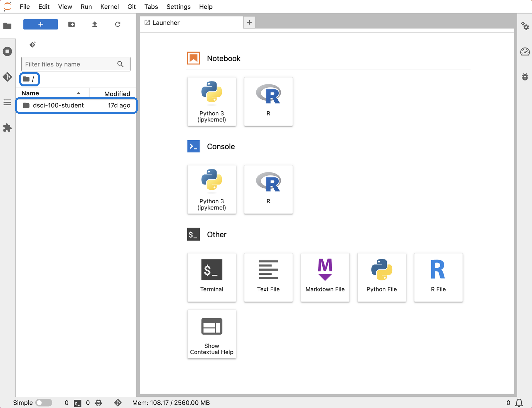Open a new Terminal

point(212,277)
